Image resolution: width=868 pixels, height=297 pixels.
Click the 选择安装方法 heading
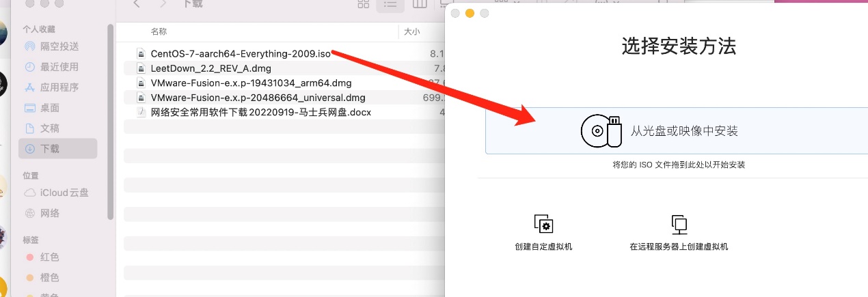coord(679,46)
